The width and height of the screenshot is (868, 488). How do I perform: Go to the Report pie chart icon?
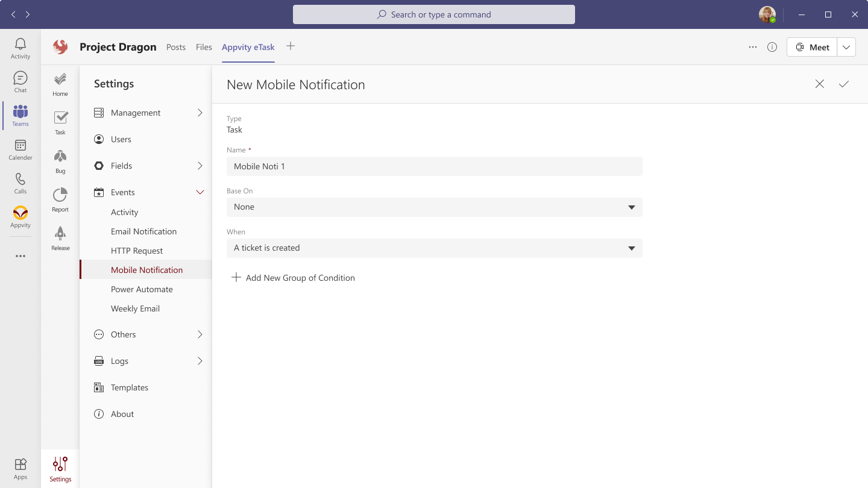point(60,199)
